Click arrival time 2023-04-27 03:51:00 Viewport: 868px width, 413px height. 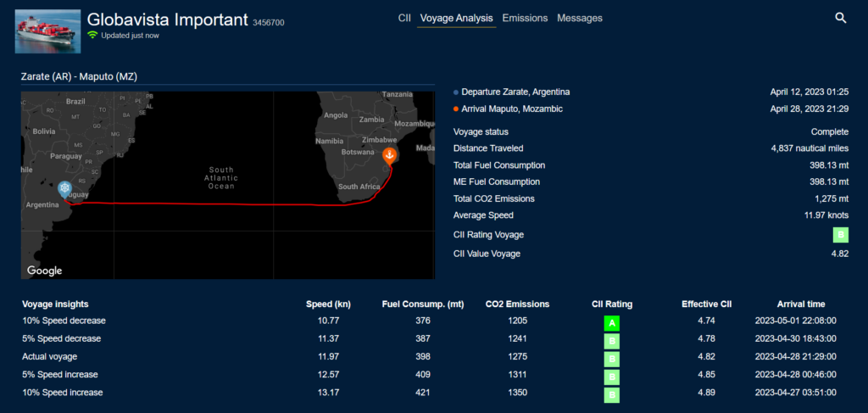coord(795,392)
